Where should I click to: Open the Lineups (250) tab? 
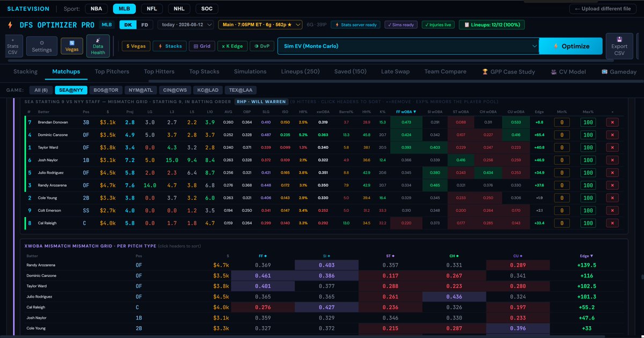pyautogui.click(x=301, y=71)
